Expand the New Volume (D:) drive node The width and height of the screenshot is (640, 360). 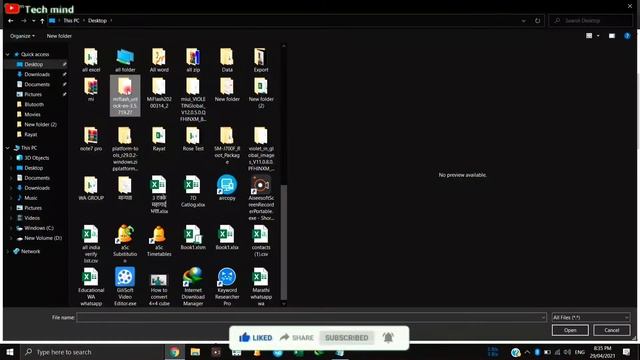click(11, 238)
